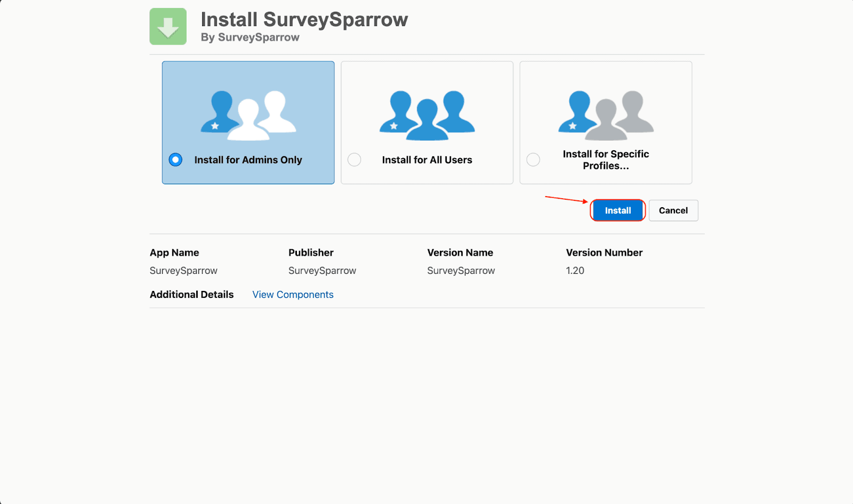
Task: Click the green download arrow icon
Action: [168, 27]
